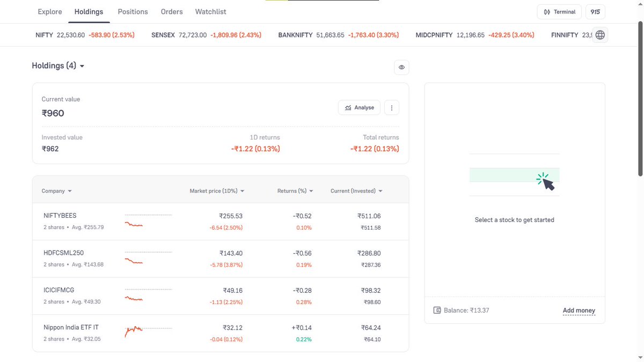Click the candlestick icon in Terminal button
The image size is (644, 362).
click(547, 12)
